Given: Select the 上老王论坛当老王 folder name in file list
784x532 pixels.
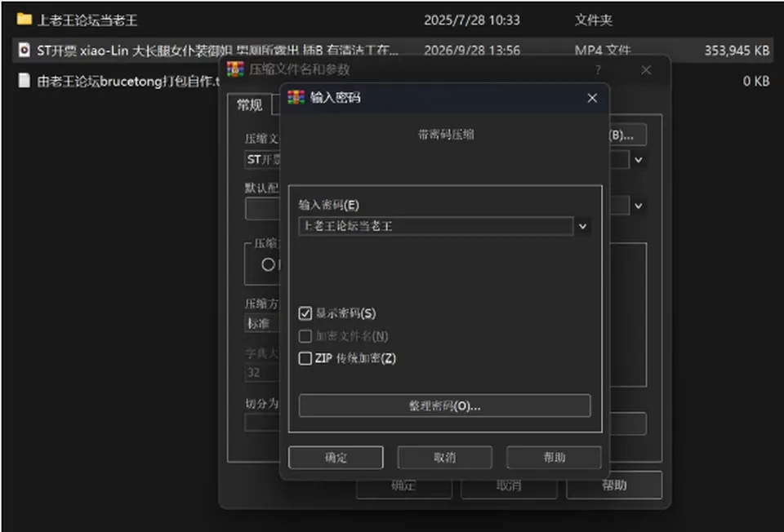Looking at the screenshot, I should click(x=87, y=20).
